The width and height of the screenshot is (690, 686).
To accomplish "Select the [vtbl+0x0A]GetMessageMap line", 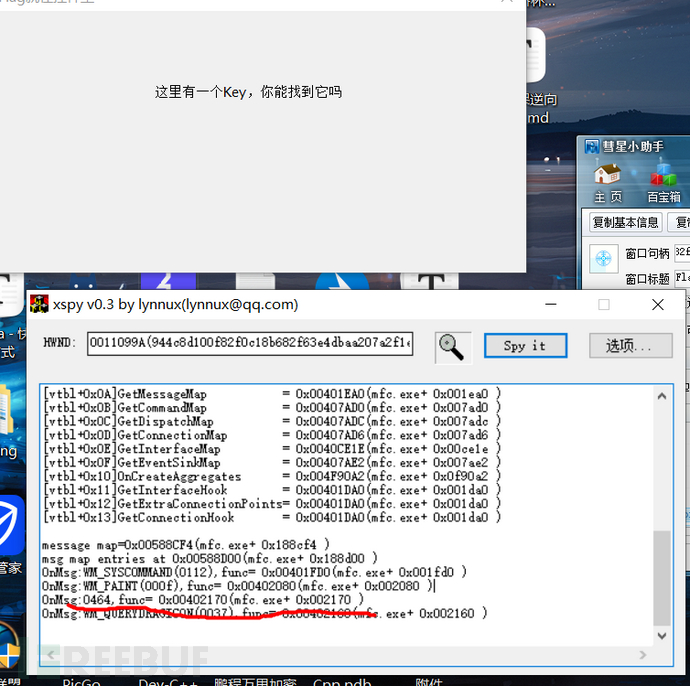I will (272, 394).
